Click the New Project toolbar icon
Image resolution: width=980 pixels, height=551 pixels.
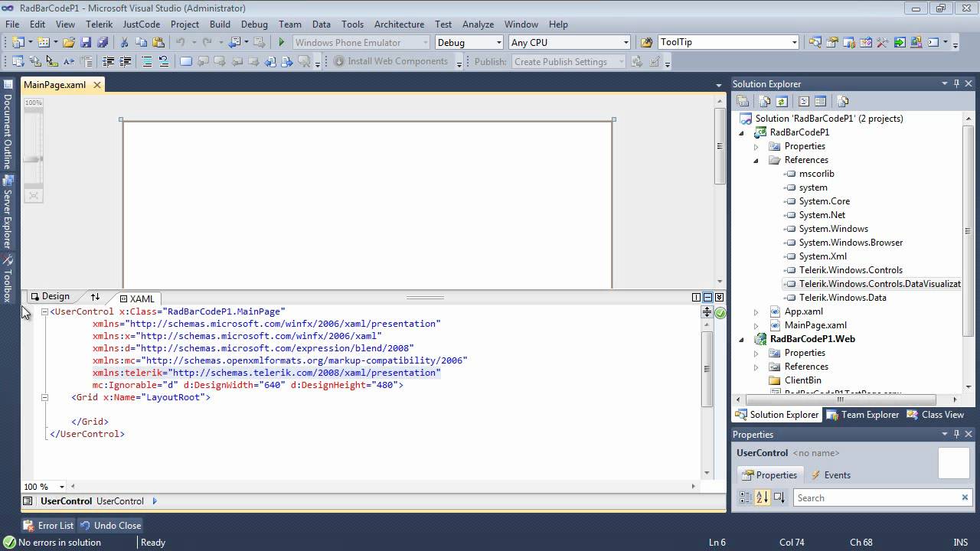18,42
